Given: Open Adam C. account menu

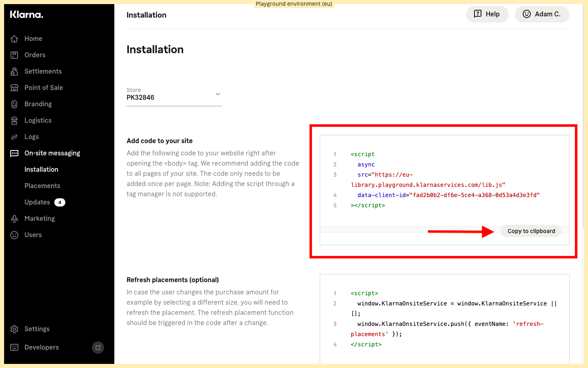Looking at the screenshot, I should tap(542, 14).
